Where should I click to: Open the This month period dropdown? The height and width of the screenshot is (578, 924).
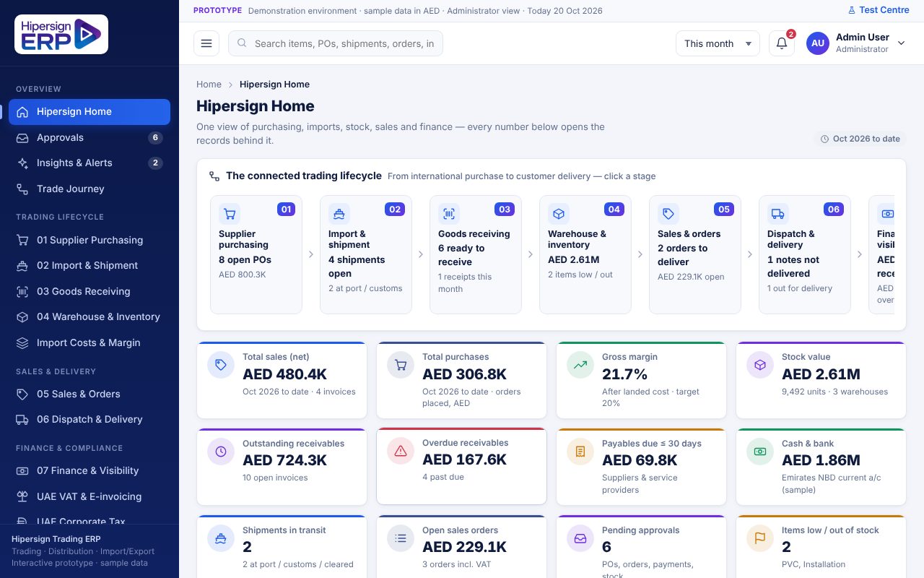point(718,43)
